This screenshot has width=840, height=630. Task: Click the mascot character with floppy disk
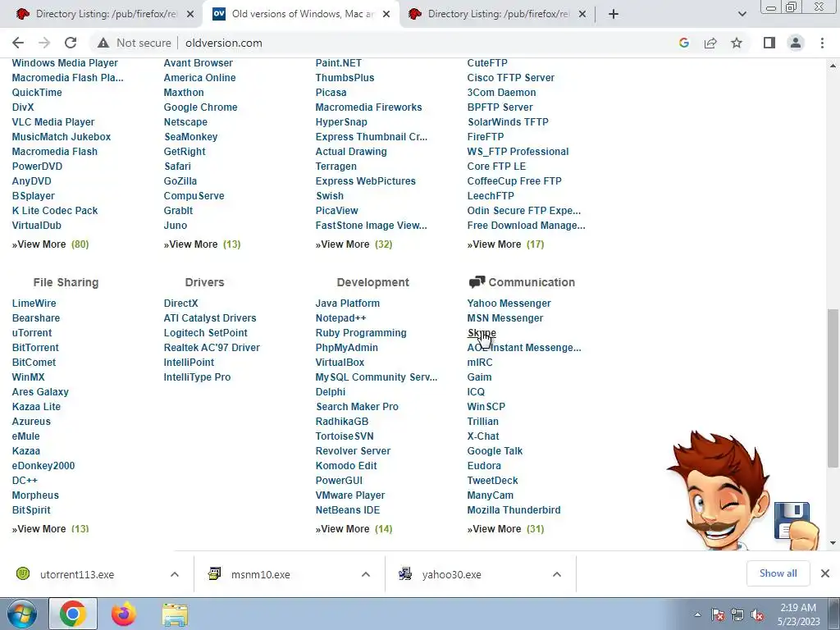pyautogui.click(x=742, y=491)
